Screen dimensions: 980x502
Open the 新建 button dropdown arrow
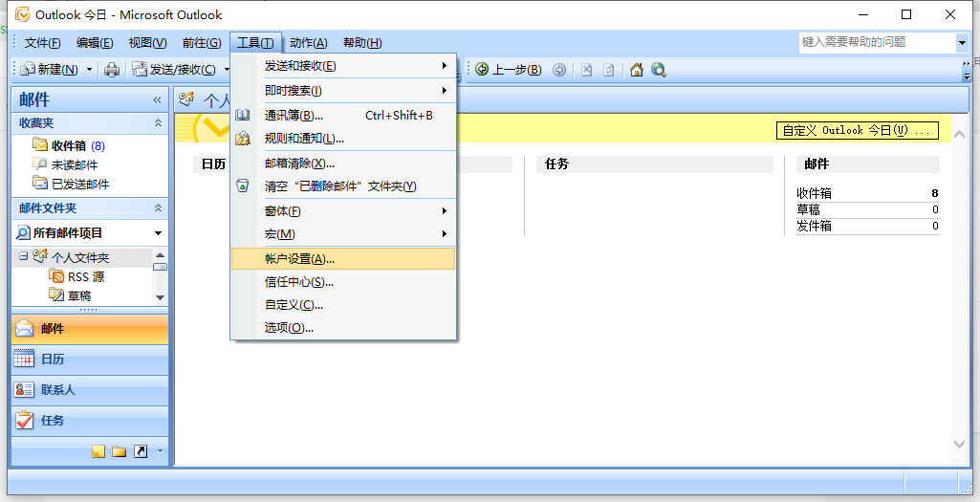pyautogui.click(x=89, y=70)
